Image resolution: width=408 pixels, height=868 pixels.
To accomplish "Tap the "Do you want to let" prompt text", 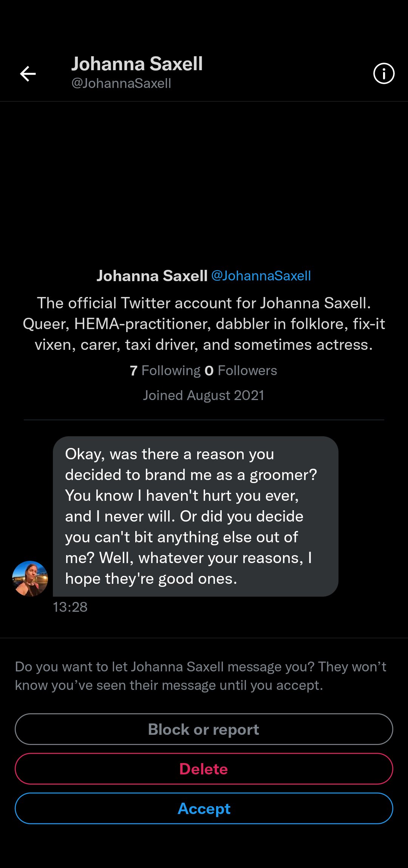I will click(x=200, y=676).
